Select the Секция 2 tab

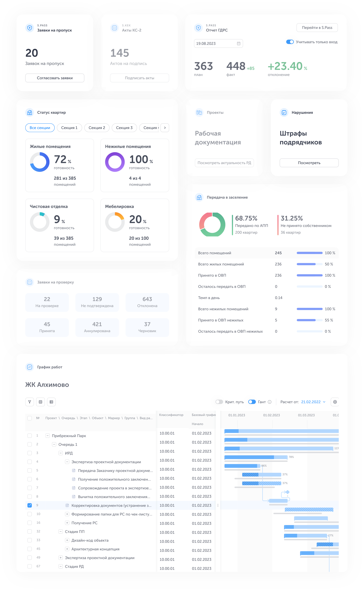pos(97,128)
